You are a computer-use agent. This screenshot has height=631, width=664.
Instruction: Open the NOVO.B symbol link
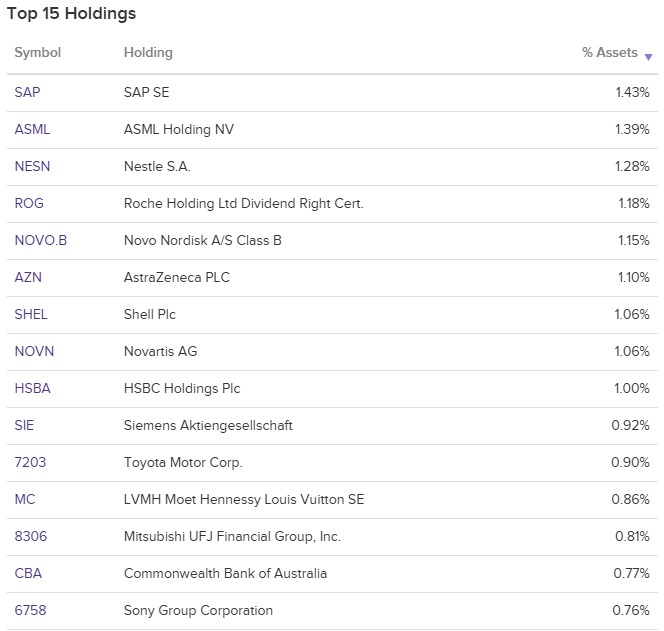coord(41,241)
